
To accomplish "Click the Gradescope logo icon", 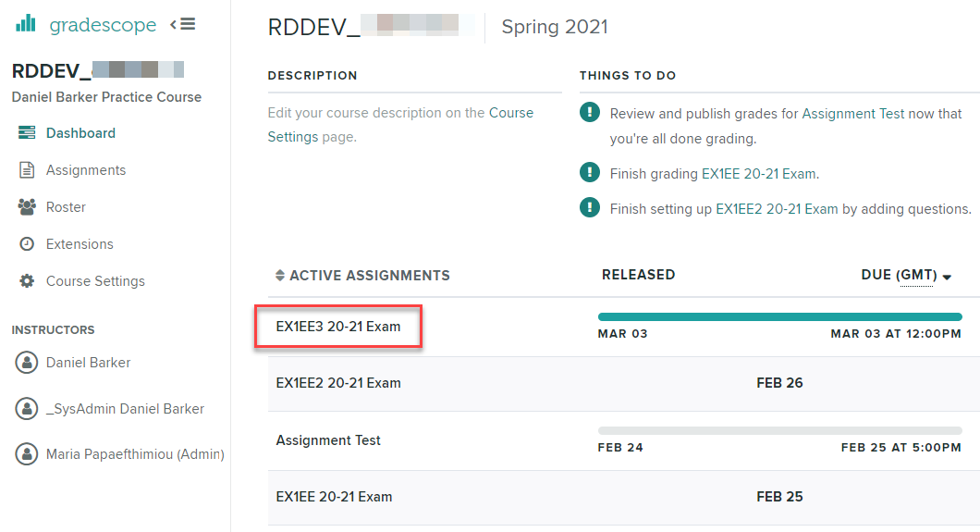I will pos(25,24).
